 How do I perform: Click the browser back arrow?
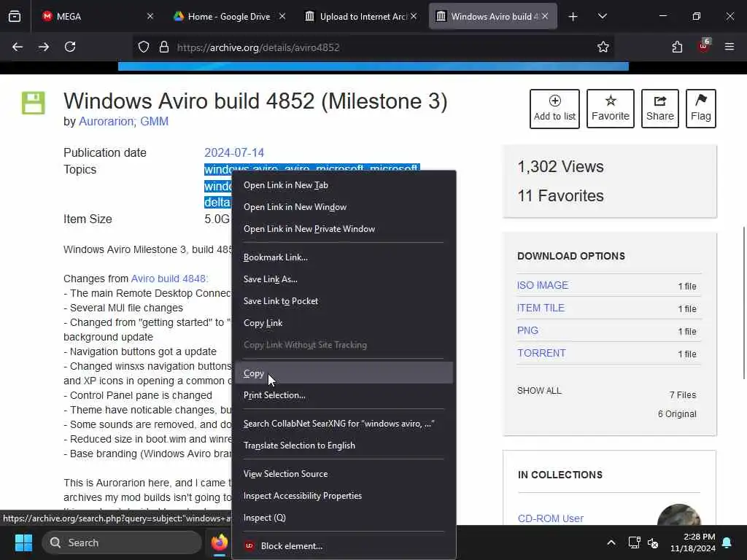point(18,47)
